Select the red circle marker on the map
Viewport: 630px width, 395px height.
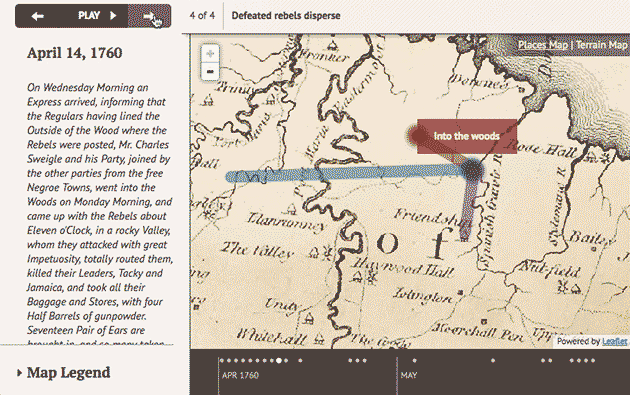pyautogui.click(x=418, y=135)
